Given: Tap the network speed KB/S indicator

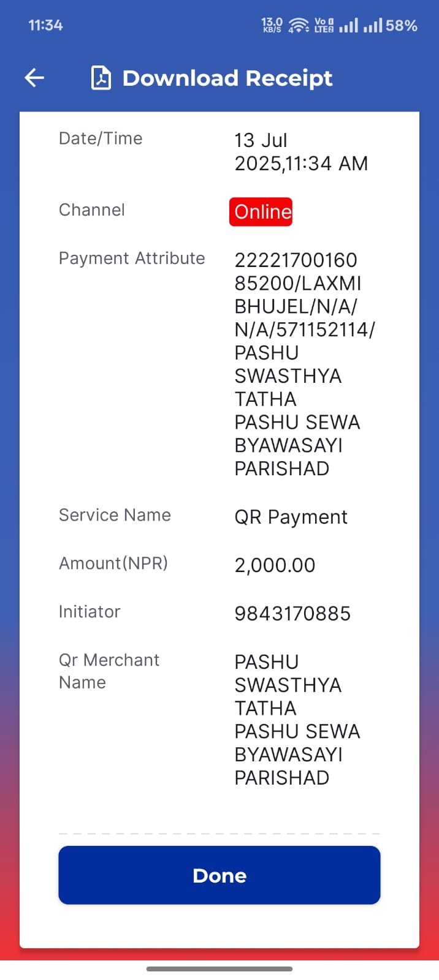Looking at the screenshot, I should click(x=272, y=25).
